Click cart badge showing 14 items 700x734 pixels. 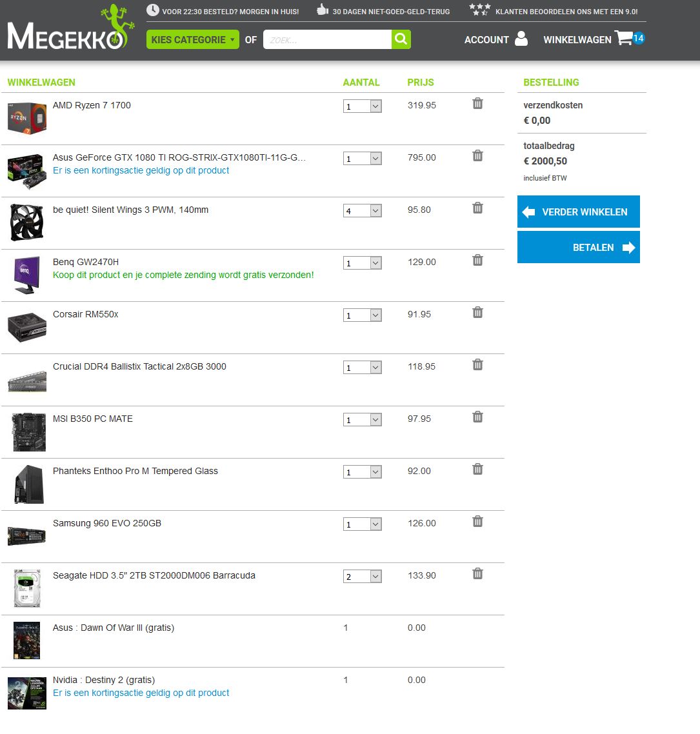[x=638, y=38]
